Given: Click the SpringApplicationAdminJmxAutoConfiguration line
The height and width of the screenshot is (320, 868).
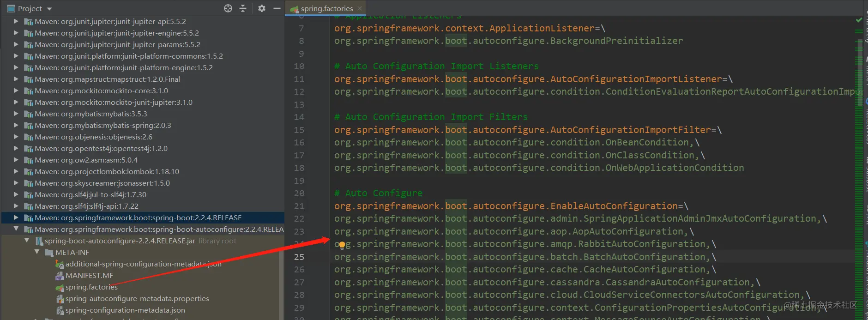Looking at the screenshot, I should [x=580, y=218].
